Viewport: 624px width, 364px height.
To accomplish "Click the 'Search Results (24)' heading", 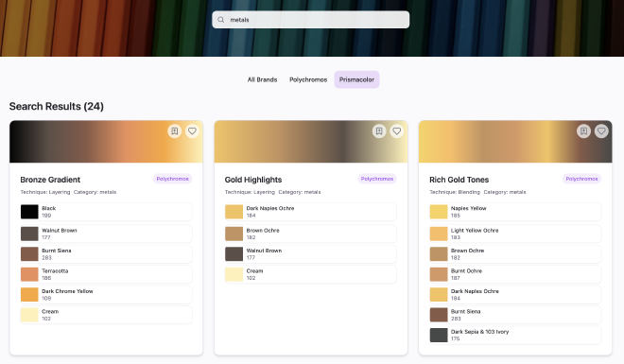I will pyautogui.click(x=57, y=106).
